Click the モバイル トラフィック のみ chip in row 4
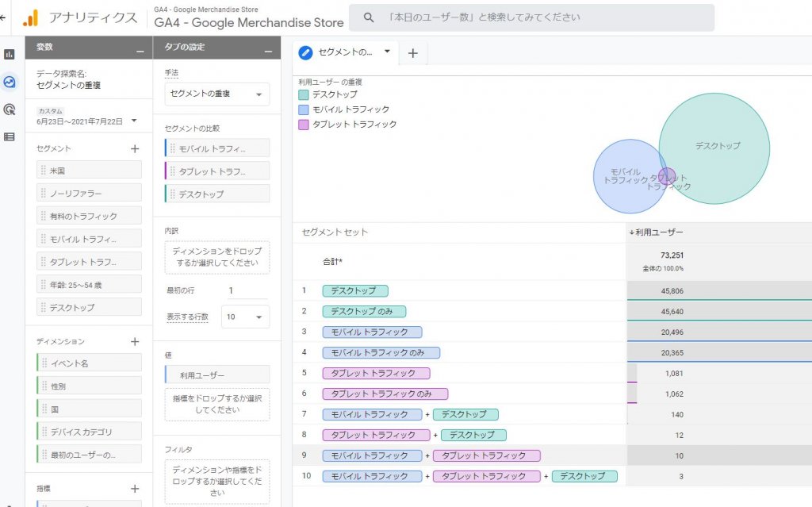This screenshot has height=507, width=812. [381, 353]
